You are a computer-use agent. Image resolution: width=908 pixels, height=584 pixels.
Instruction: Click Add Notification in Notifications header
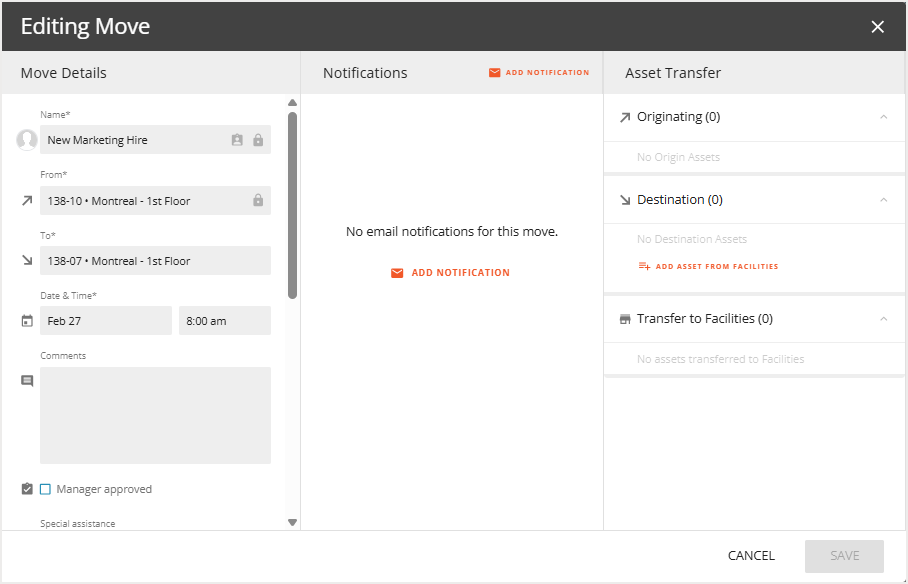coord(539,73)
